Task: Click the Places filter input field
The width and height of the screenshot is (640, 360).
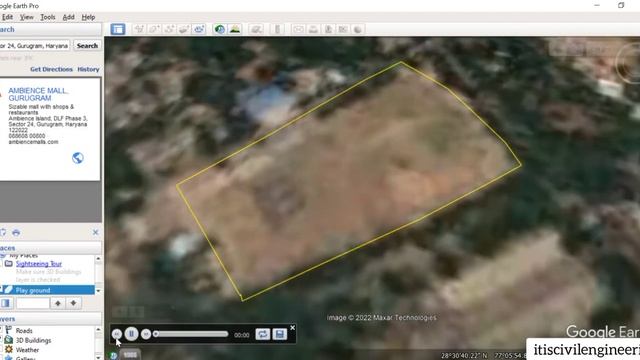Action: [33, 303]
